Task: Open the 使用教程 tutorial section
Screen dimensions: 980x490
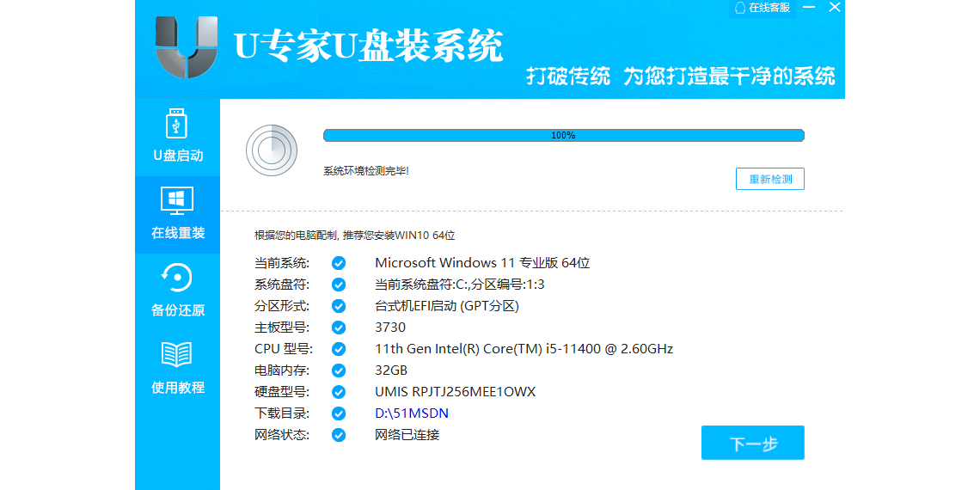Action: (x=177, y=369)
